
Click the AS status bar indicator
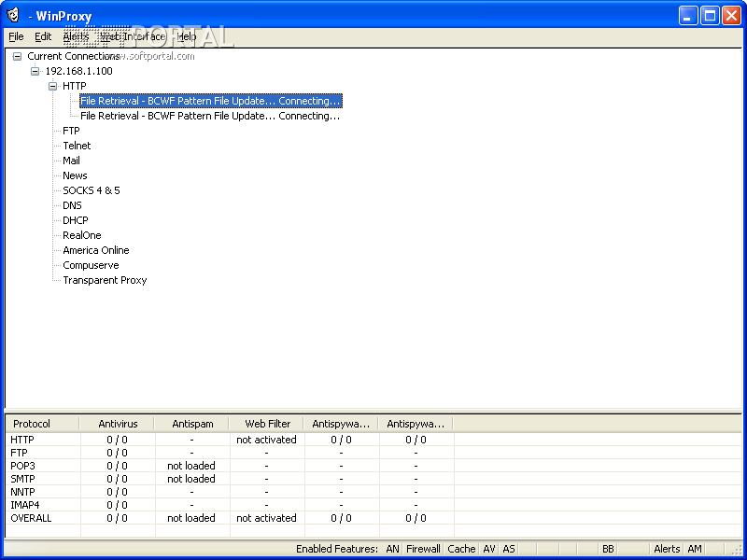click(x=509, y=549)
